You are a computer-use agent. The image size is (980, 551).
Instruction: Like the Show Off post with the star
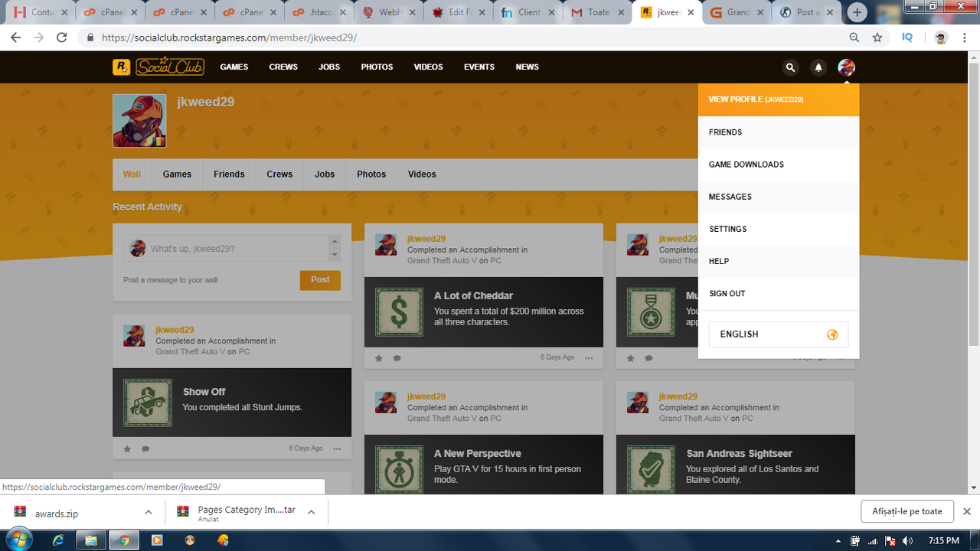(x=127, y=449)
